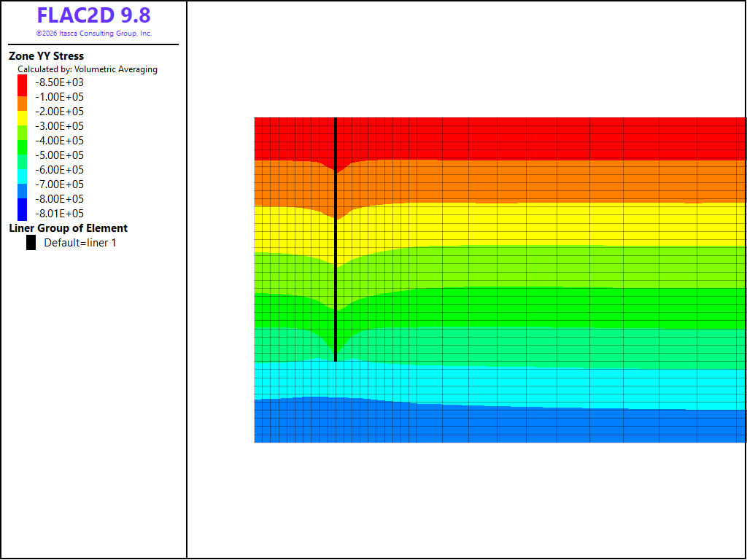Screen dimensions: 747x560
Task: Click the sea-green -5.00E+05 legend swatch
Action: (23, 162)
